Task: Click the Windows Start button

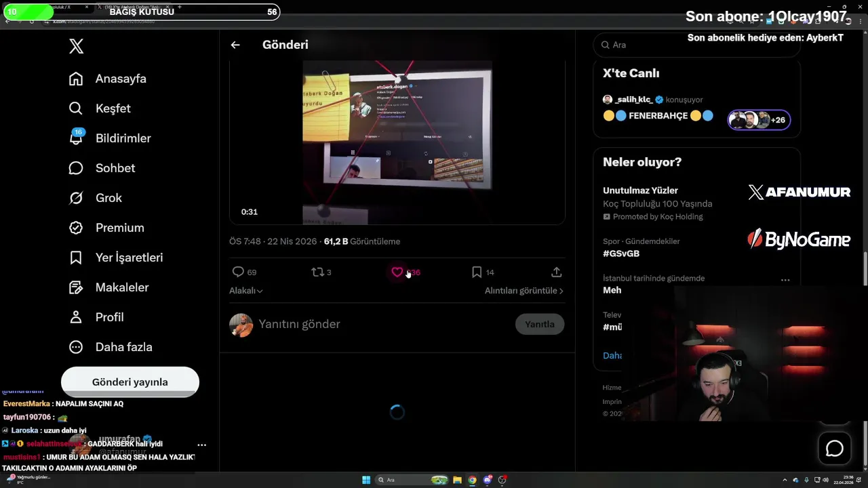Action: pyautogui.click(x=366, y=480)
